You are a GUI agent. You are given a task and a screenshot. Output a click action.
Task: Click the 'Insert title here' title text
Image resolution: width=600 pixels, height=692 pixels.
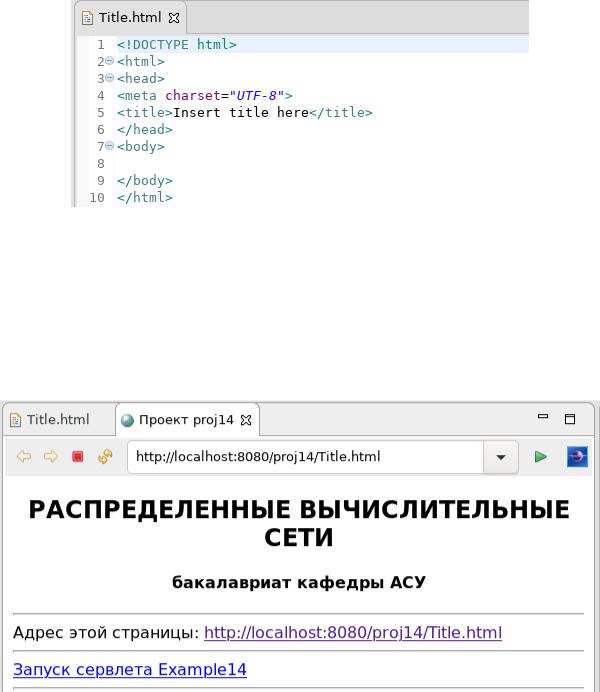(x=240, y=113)
